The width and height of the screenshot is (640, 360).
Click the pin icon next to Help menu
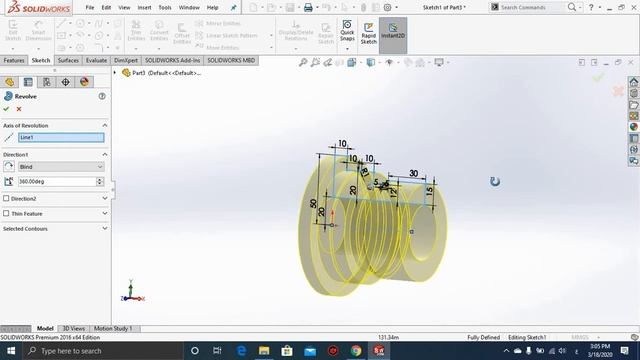click(233, 7)
